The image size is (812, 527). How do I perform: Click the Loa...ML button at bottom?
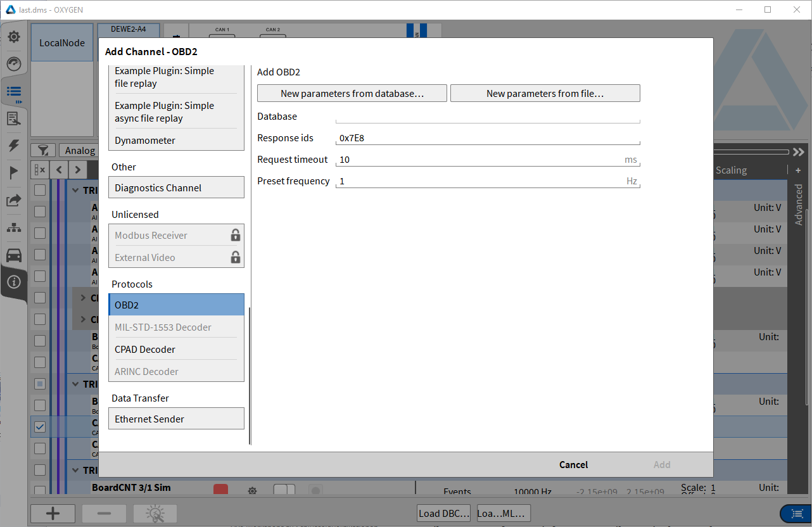point(504,513)
